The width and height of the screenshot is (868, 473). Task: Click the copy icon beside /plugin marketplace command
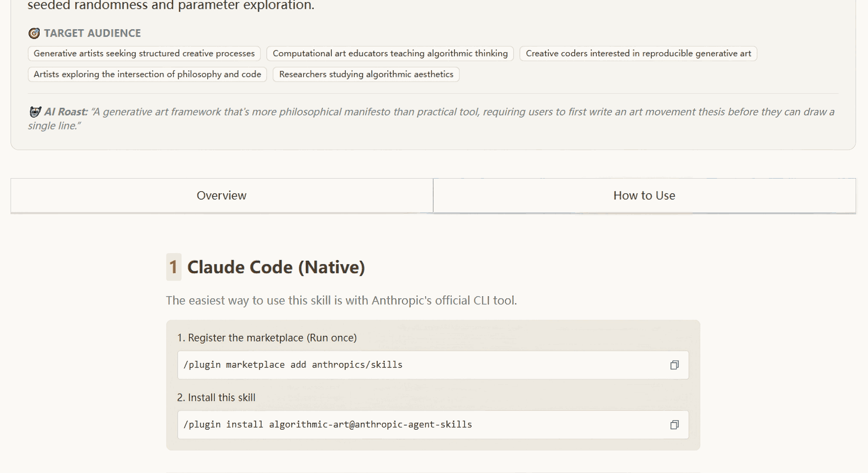[675, 365]
